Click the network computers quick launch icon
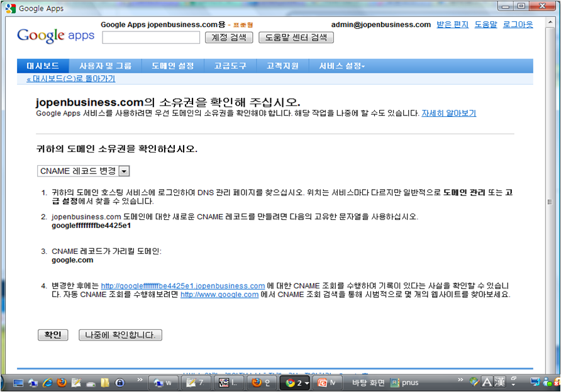This screenshot has width=561, height=392. pyautogui.click(x=33, y=383)
